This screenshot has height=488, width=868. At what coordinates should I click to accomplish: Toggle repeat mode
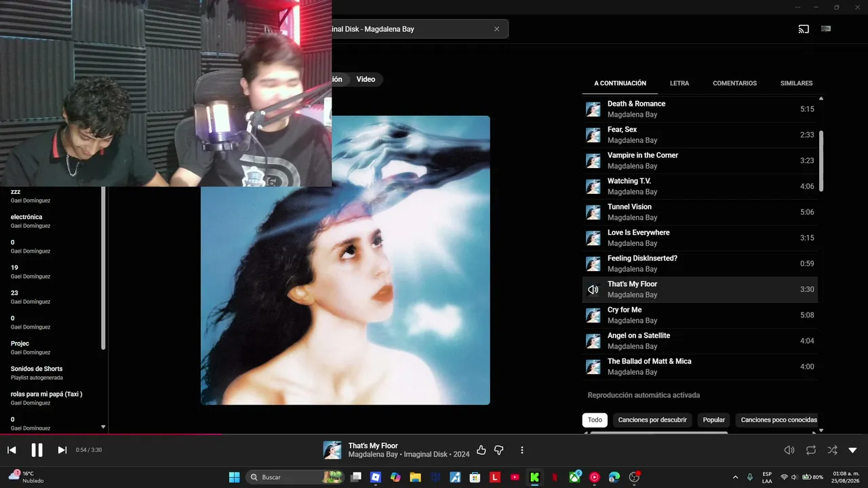(811, 450)
